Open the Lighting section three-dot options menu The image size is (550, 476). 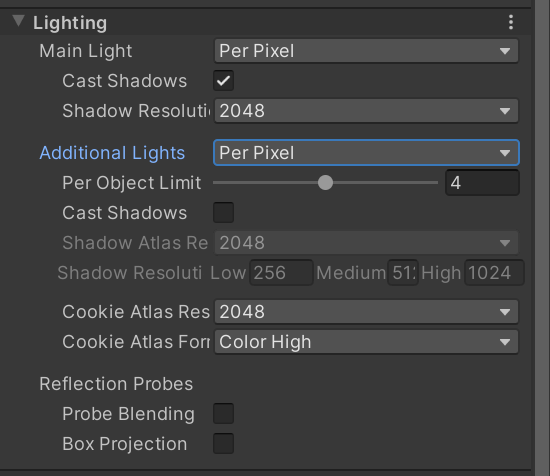(x=511, y=22)
